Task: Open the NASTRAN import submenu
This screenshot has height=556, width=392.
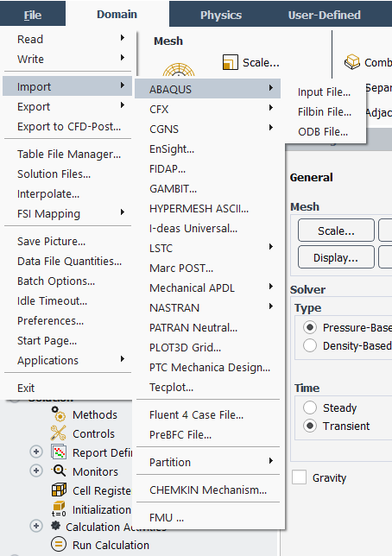Action: click(x=208, y=307)
